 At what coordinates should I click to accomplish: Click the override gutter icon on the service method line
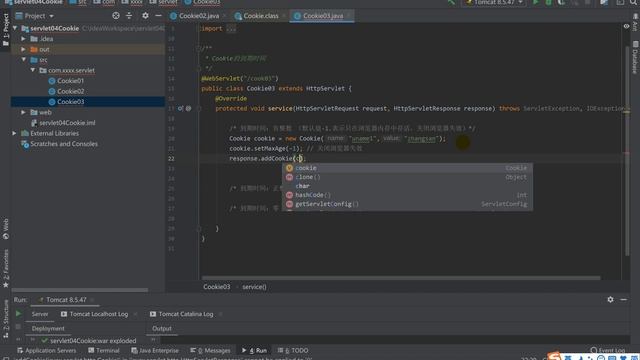(x=180, y=109)
